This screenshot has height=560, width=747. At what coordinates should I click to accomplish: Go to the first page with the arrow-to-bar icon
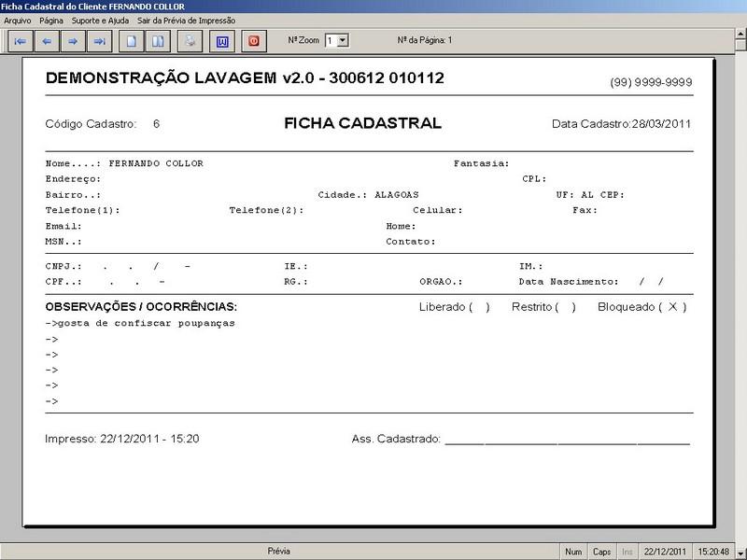click(x=21, y=41)
